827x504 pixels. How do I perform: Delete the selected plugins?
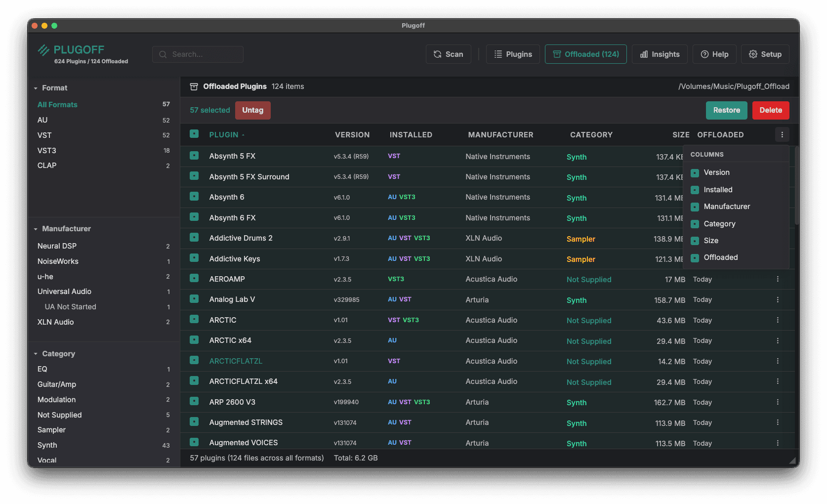click(x=771, y=110)
